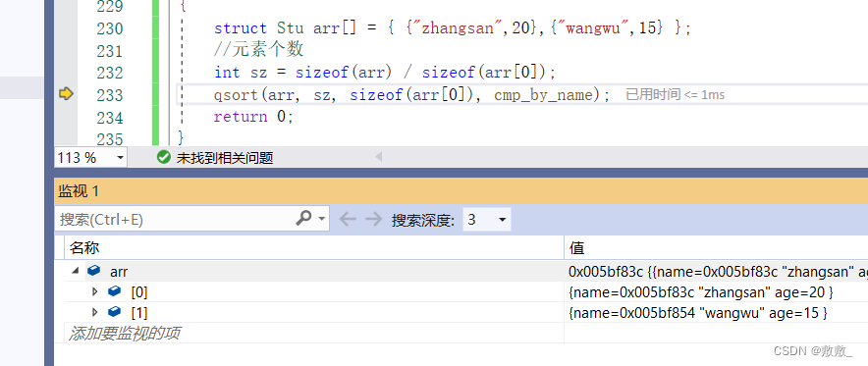Image resolution: width=868 pixels, height=366 pixels.
Task: Collapse the arr watch entry
Action: (75, 272)
